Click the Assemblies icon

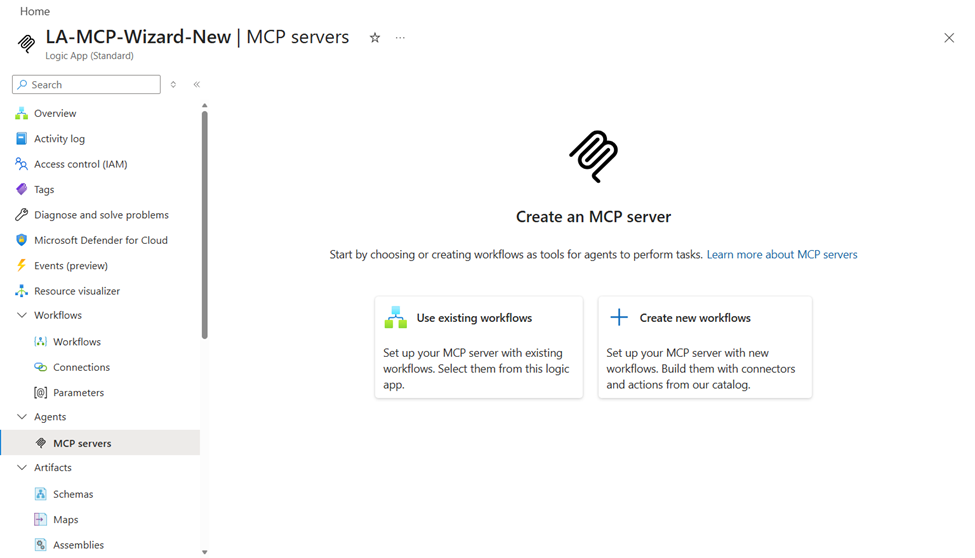click(x=40, y=545)
